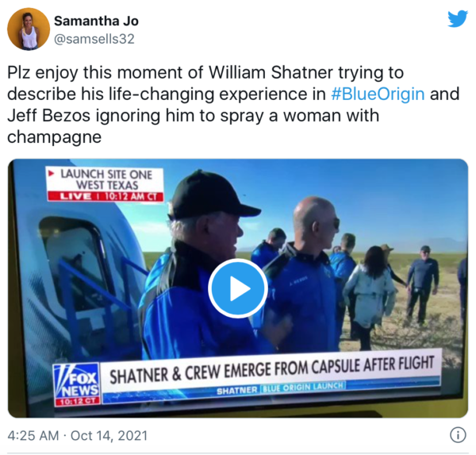Click the Launch Site One West Texas banner
The width and height of the screenshot is (476, 455).
(x=106, y=179)
